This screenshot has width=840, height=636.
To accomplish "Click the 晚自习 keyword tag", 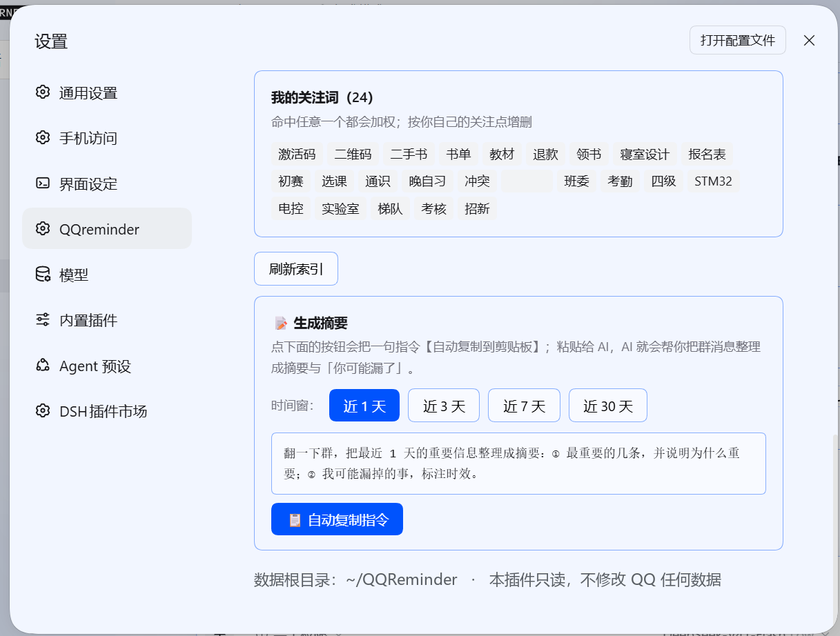I will pos(427,181).
